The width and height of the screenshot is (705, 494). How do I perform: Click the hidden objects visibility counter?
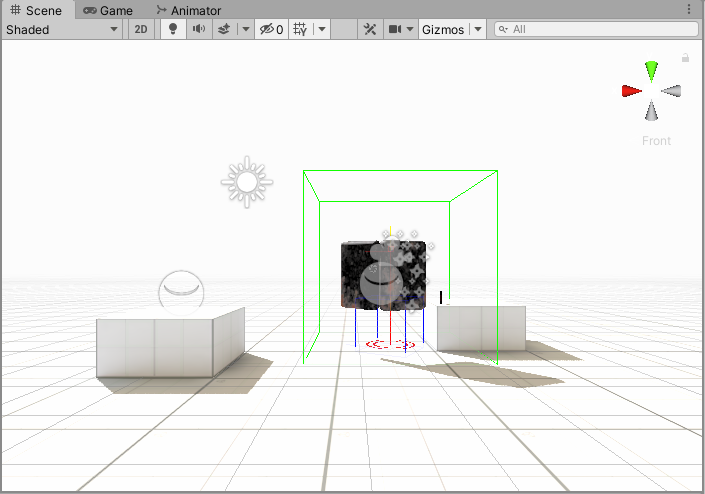(x=271, y=29)
